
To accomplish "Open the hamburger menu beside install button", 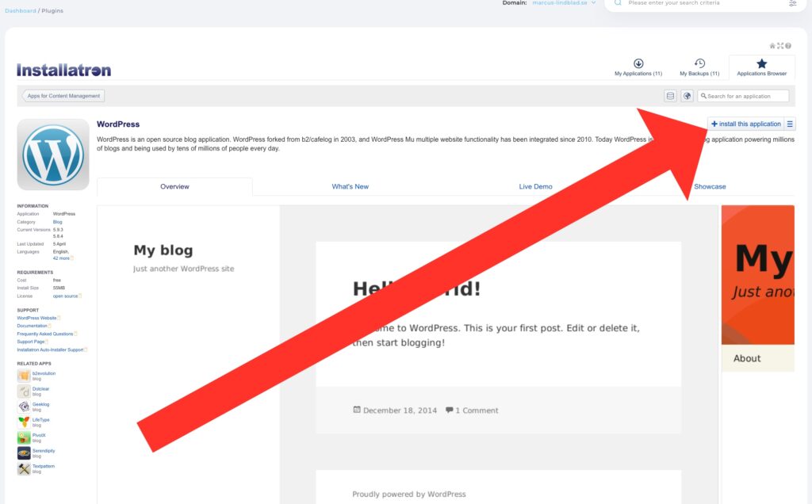I will [x=790, y=124].
